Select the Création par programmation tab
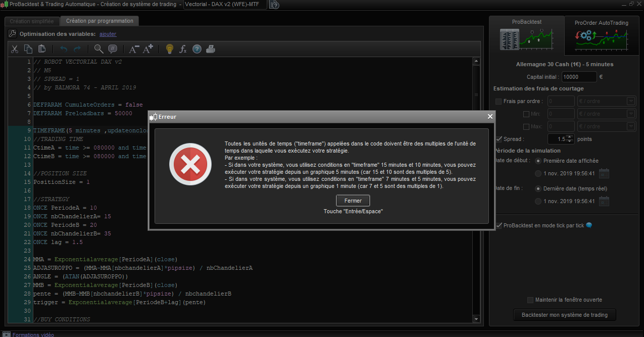Image resolution: width=644 pixels, height=337 pixels. pyautogui.click(x=100, y=21)
